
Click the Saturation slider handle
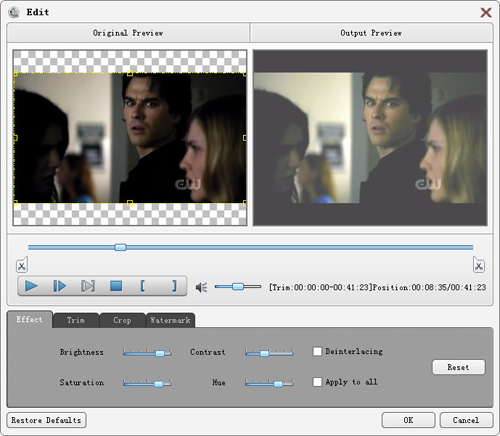point(158,384)
